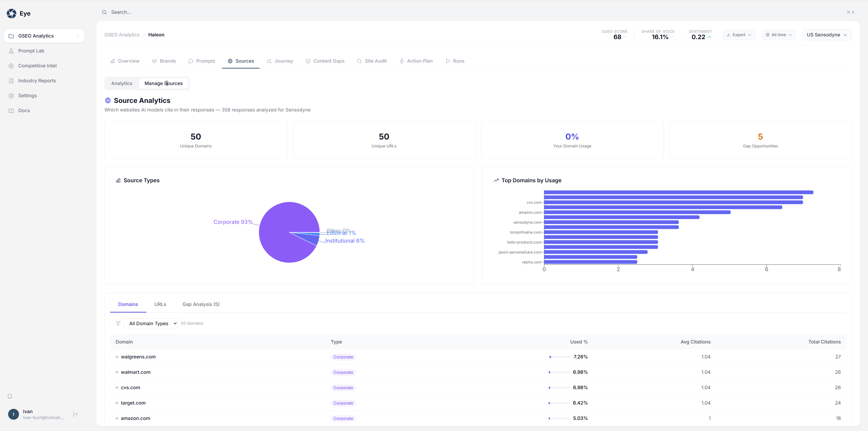Click the walgreens.com domain row

[138, 357]
